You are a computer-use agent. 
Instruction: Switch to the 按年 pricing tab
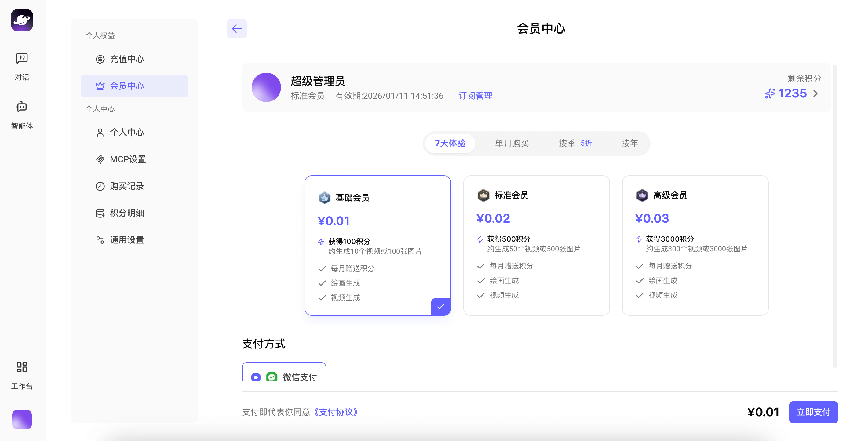(629, 143)
